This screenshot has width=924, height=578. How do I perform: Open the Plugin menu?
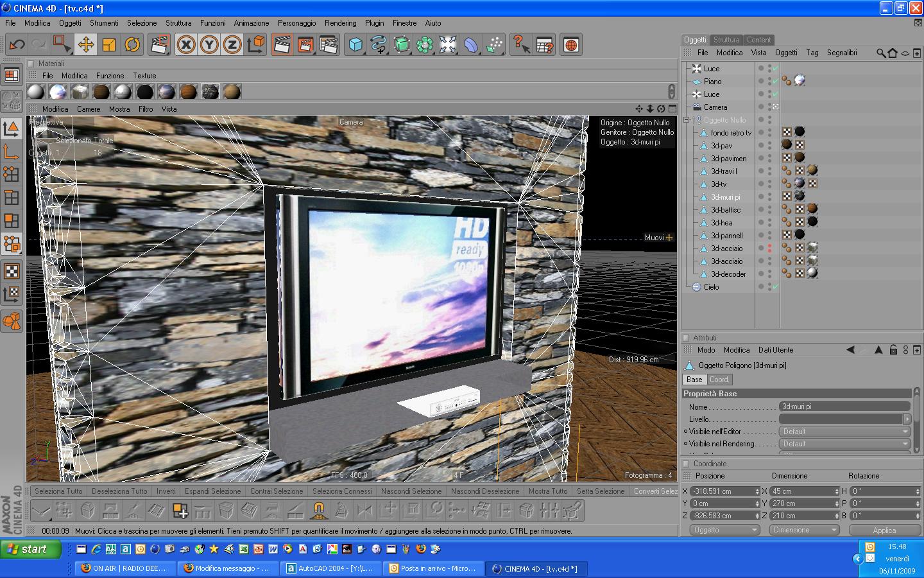[x=375, y=23]
